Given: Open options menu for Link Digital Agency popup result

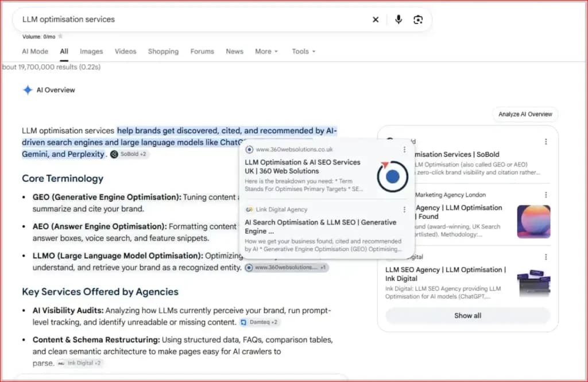Looking at the screenshot, I should pos(404,210).
